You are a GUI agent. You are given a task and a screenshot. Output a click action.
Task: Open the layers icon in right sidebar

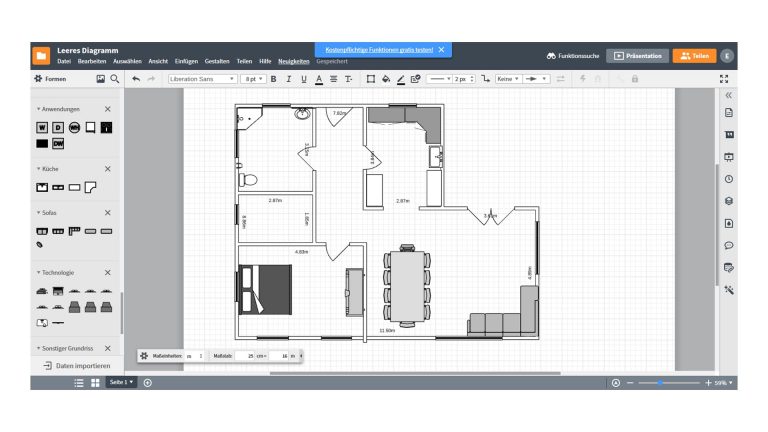click(729, 201)
